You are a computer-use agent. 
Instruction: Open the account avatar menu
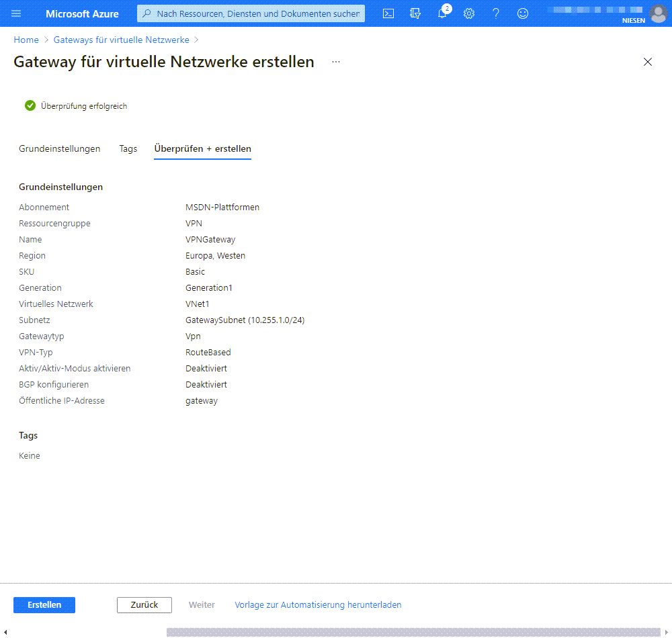[658, 13]
